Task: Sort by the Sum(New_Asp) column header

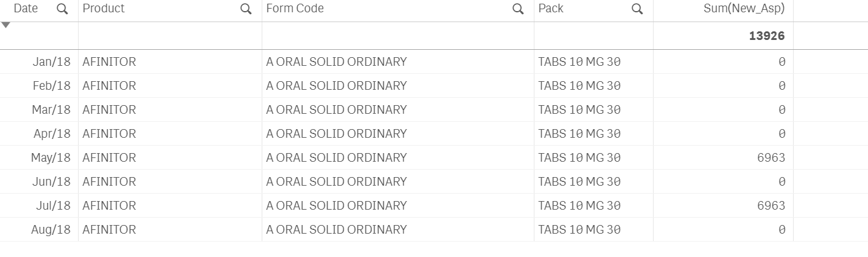Action: 744,9
